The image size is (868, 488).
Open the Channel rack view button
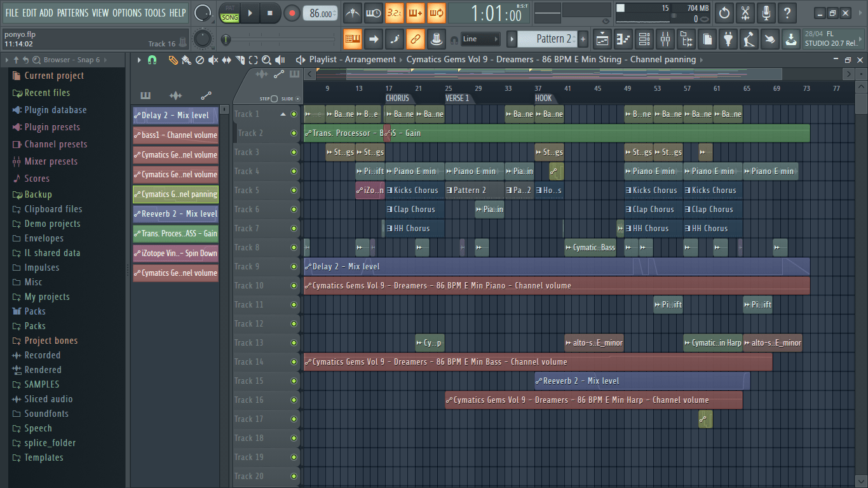[x=644, y=39]
